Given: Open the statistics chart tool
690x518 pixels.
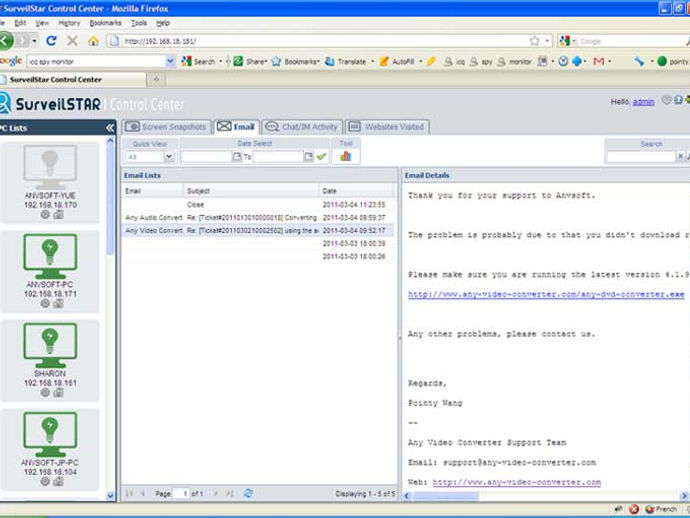Looking at the screenshot, I should 346,156.
